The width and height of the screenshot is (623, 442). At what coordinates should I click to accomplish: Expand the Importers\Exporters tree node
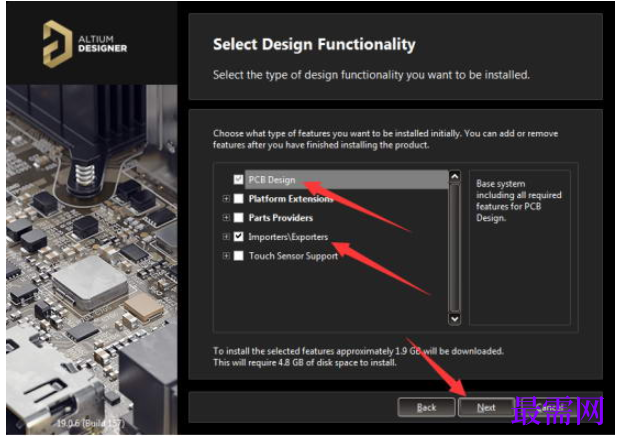(226, 237)
